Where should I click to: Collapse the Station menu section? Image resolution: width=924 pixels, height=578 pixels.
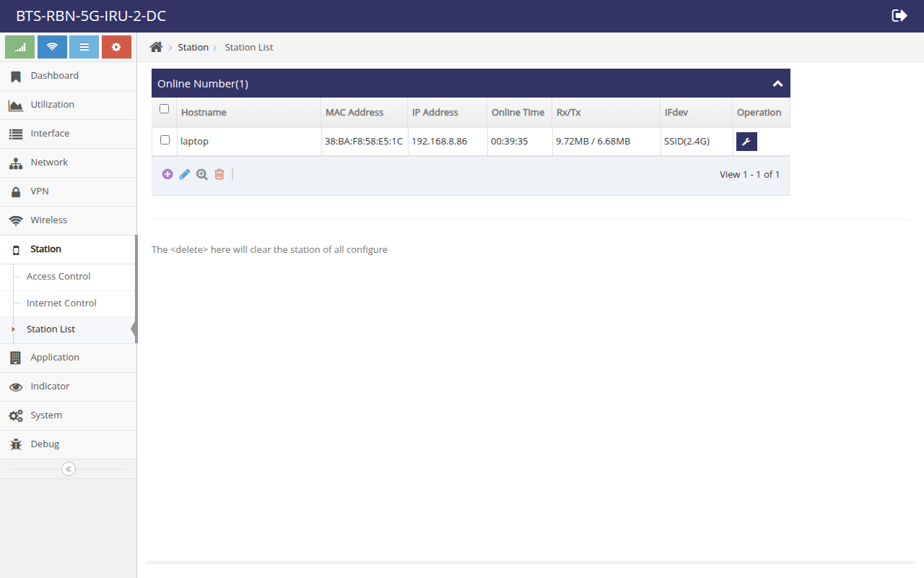coord(68,249)
